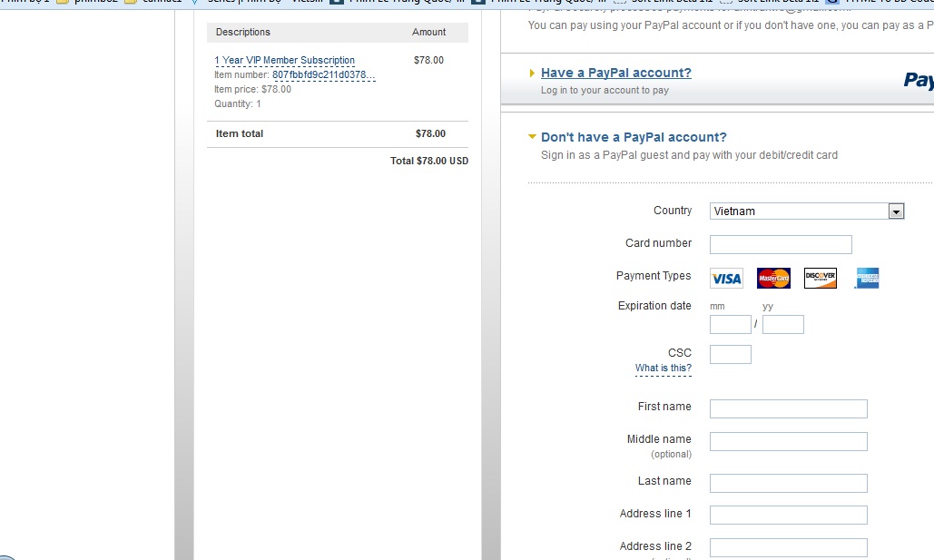
Task: Click the expiration year yy field
Action: click(782, 325)
